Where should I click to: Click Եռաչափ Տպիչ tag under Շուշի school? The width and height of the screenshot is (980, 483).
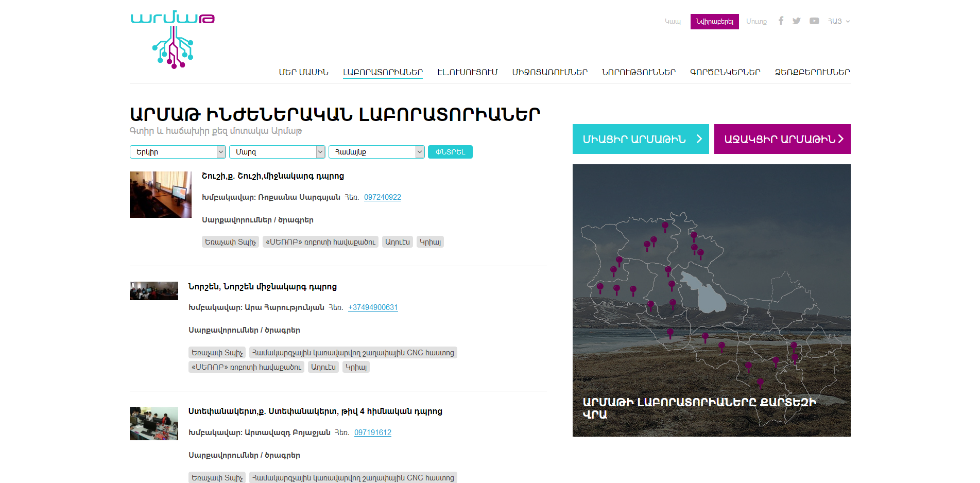(x=230, y=242)
